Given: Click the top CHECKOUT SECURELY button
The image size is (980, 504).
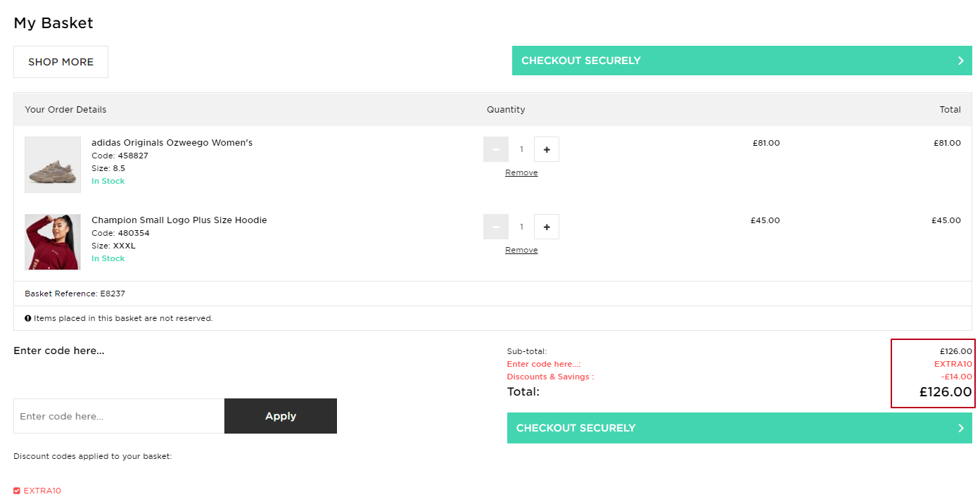Looking at the screenshot, I should tap(741, 61).
